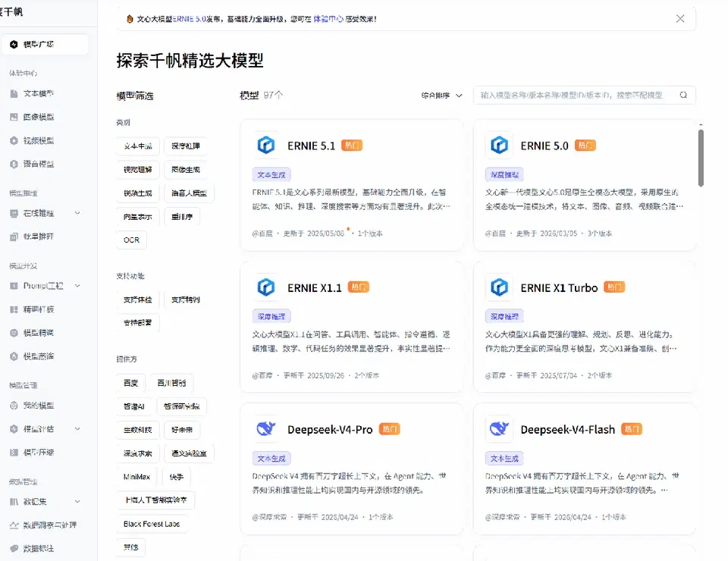Screen dimensions: 728x561
Task: Click the 模型压缩 icon in sidebar
Action: (x=14, y=453)
